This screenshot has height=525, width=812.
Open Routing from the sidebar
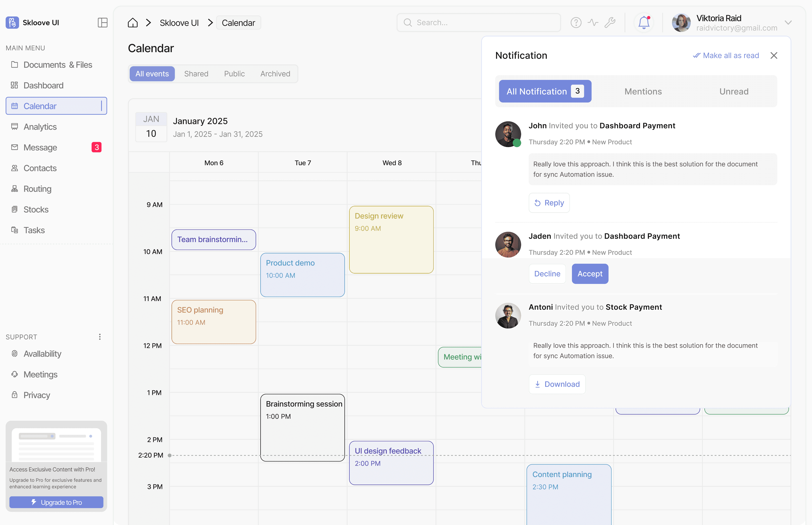(37, 189)
